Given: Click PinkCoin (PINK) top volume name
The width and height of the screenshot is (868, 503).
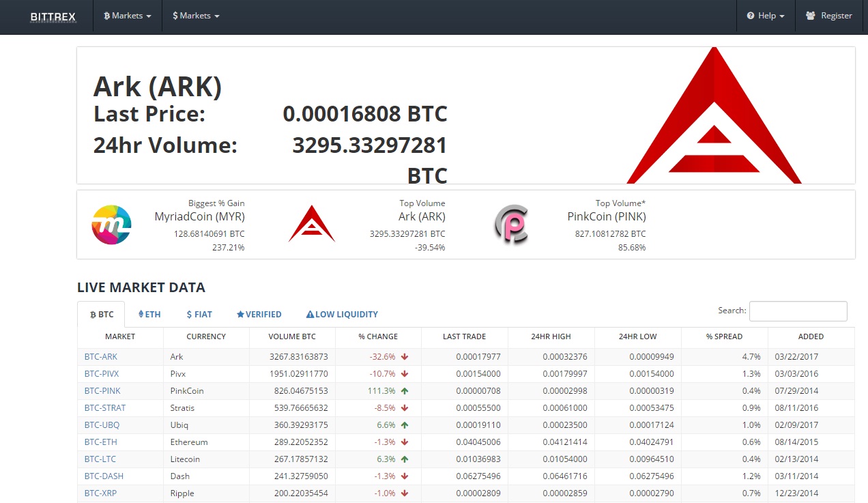Looking at the screenshot, I should (x=607, y=217).
